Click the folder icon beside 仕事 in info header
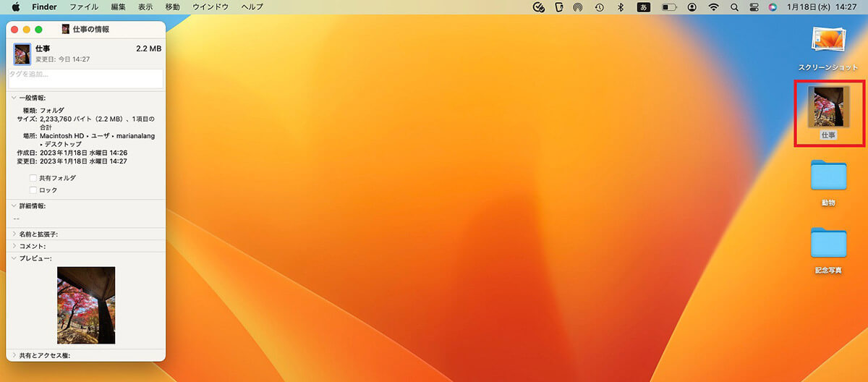 22,54
